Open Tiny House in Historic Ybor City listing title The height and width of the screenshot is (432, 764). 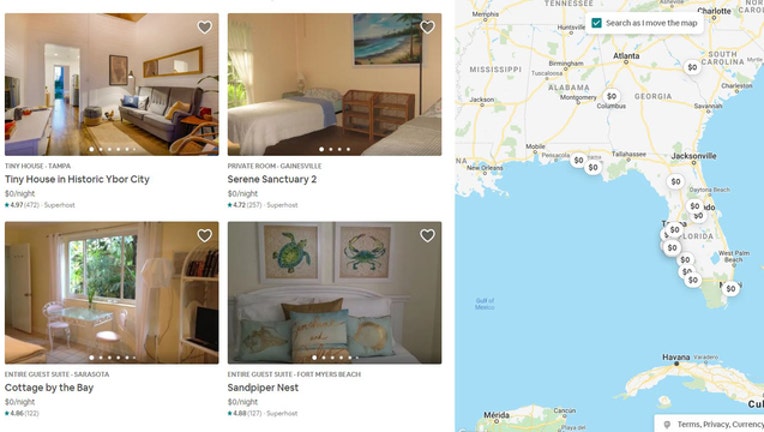coord(77,179)
